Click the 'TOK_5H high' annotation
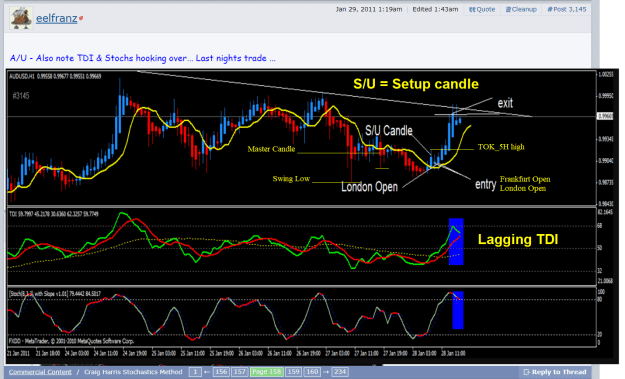 [x=501, y=147]
